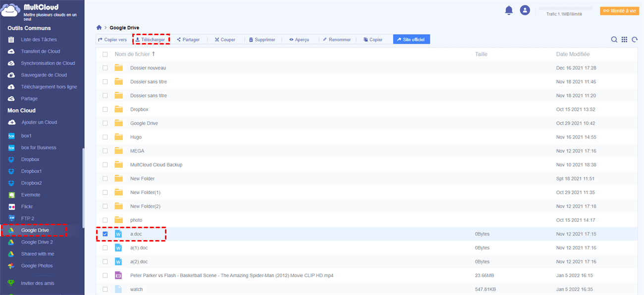
Task: Open the New Folder(2) row
Action: point(367,206)
